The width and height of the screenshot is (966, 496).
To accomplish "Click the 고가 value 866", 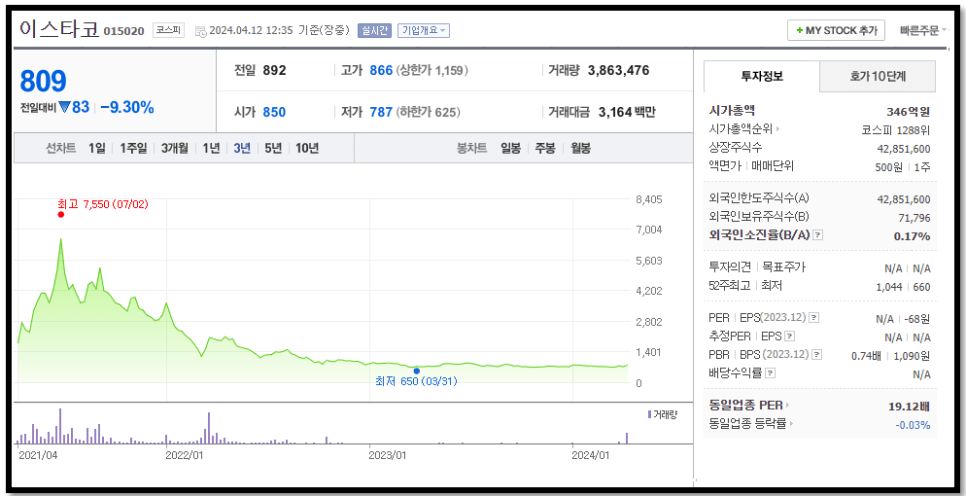I will tap(381, 70).
